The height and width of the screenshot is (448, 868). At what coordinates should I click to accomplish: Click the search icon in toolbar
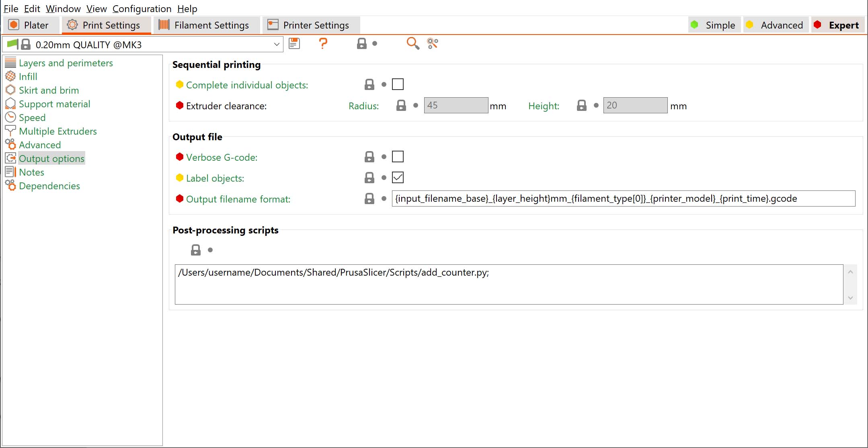click(x=412, y=43)
